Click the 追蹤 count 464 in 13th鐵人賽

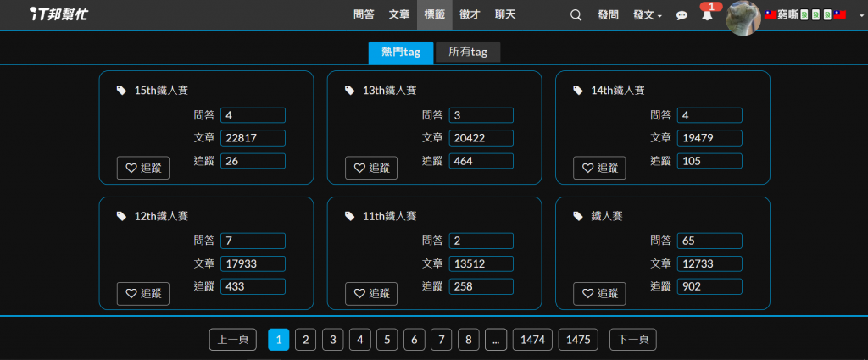(481, 161)
